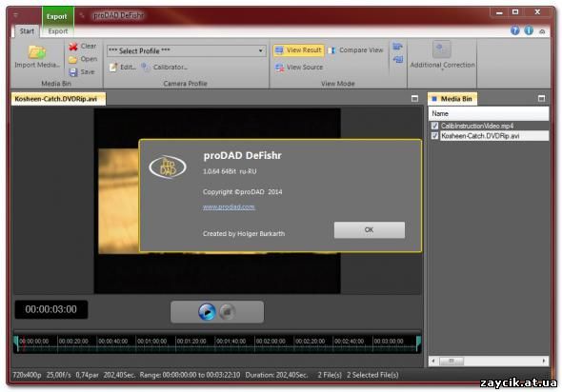
Task: Click OK in the About dialog
Action: click(370, 230)
